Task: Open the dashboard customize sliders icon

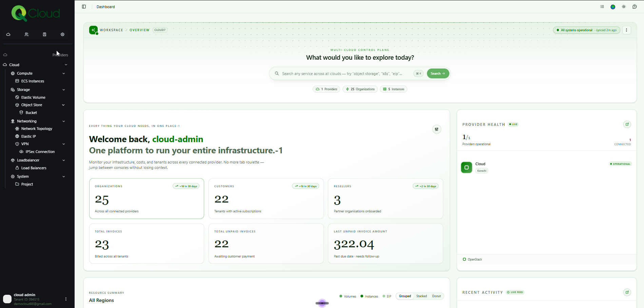Action: point(436,129)
